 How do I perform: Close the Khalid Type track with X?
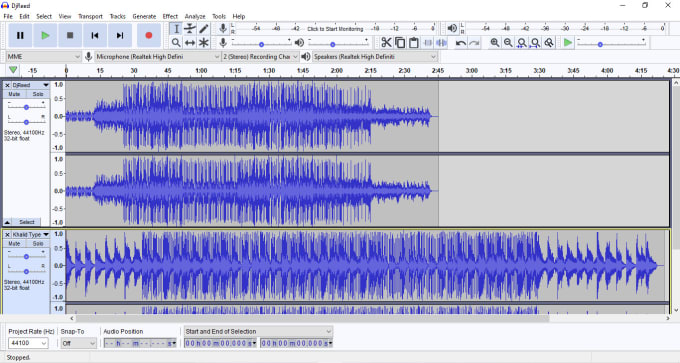pyautogui.click(x=7, y=235)
